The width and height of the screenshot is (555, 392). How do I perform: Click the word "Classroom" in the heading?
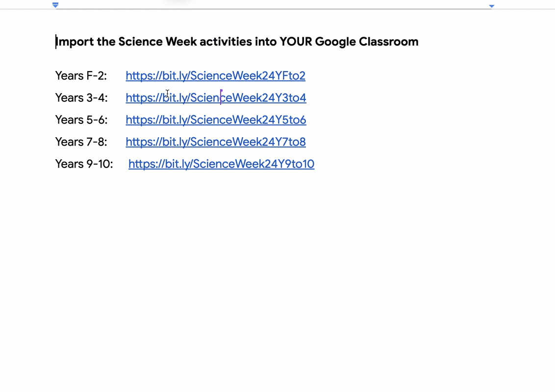coord(389,41)
